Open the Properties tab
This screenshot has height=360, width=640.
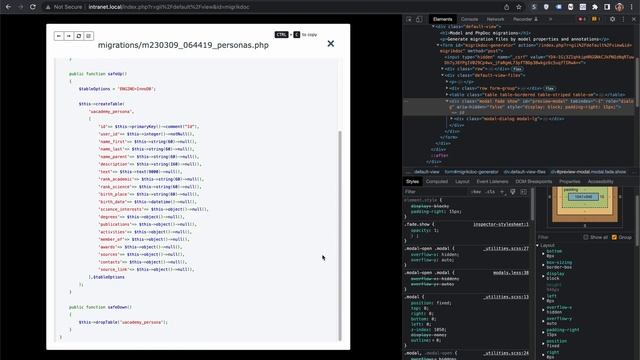pos(569,182)
